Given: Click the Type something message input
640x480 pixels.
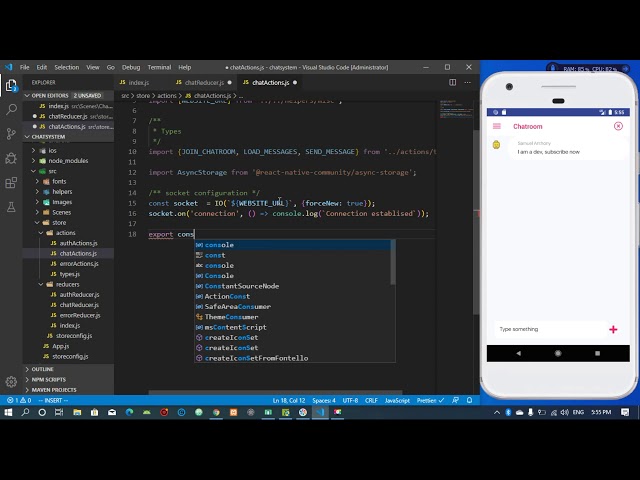Looking at the screenshot, I should point(549,329).
